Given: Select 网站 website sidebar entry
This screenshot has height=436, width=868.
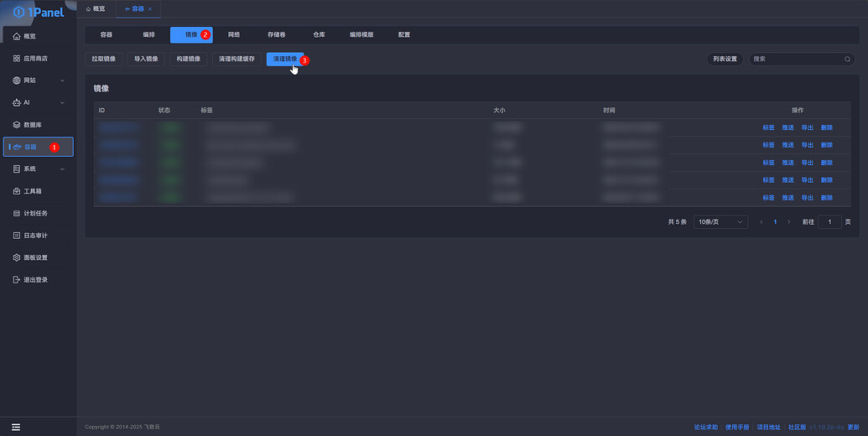Looking at the screenshot, I should tap(39, 80).
